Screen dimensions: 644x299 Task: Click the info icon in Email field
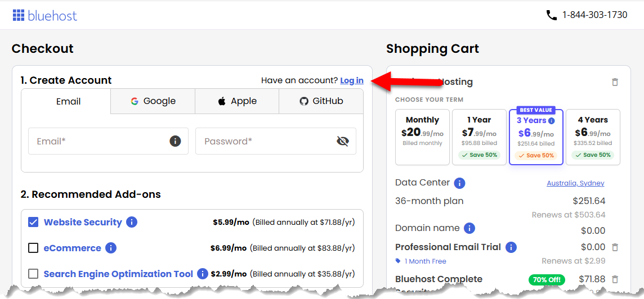[176, 141]
